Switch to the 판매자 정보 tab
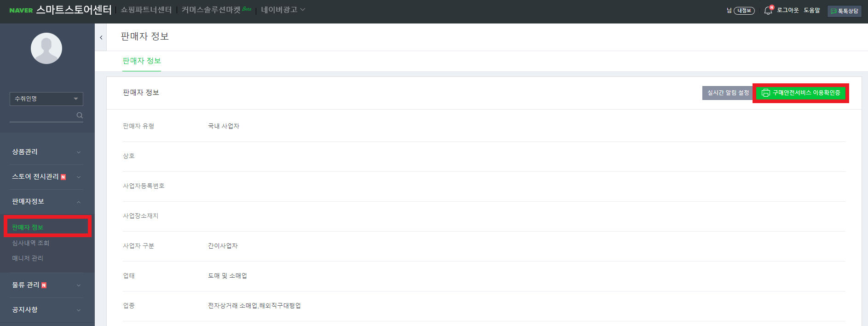Screen dimensions: 868x326 click(142, 61)
